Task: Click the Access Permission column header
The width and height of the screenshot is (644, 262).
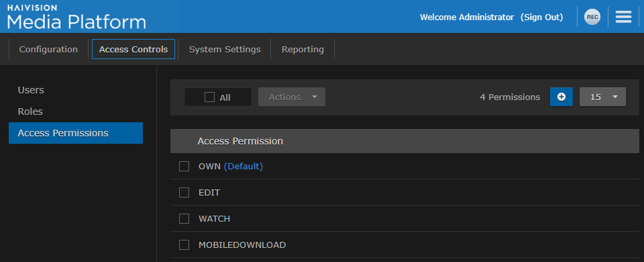Action: pyautogui.click(x=240, y=141)
